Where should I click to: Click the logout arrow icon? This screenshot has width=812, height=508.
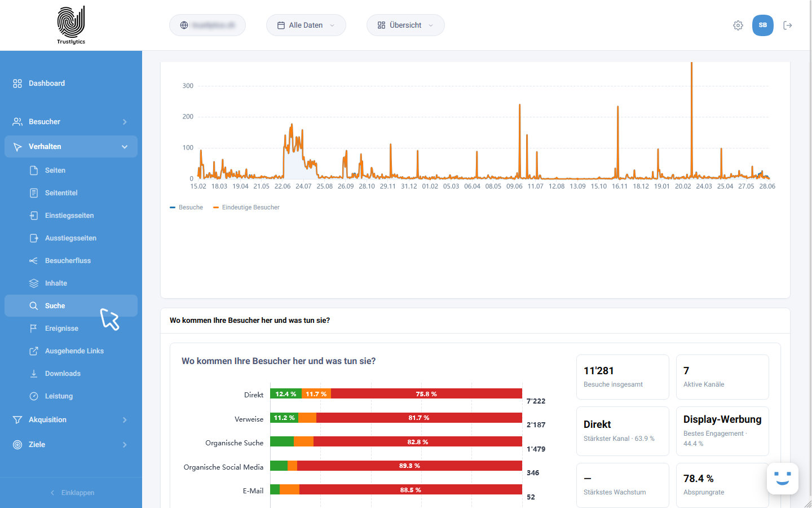tap(788, 25)
